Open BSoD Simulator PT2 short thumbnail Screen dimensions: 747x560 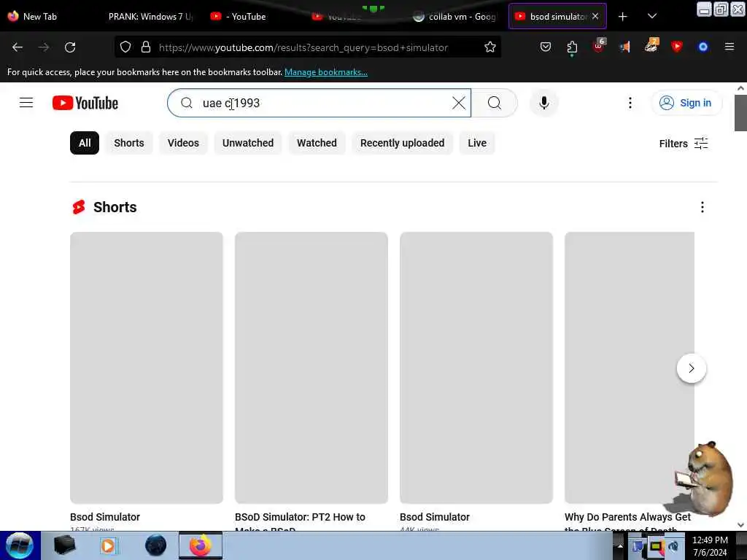[x=311, y=367]
